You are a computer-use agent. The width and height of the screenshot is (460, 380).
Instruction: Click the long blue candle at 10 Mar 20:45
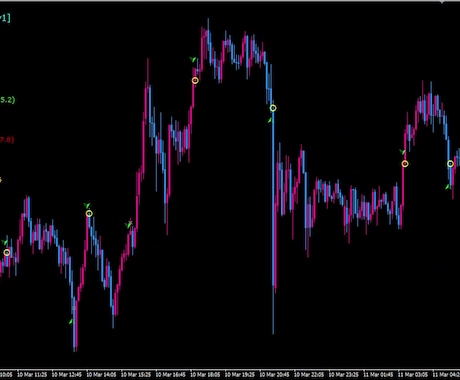273,217
